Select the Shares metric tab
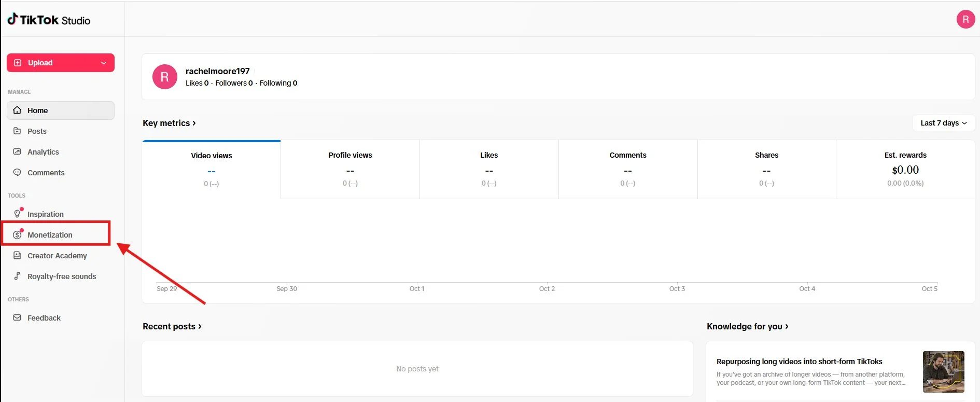The width and height of the screenshot is (980, 402). point(767,169)
